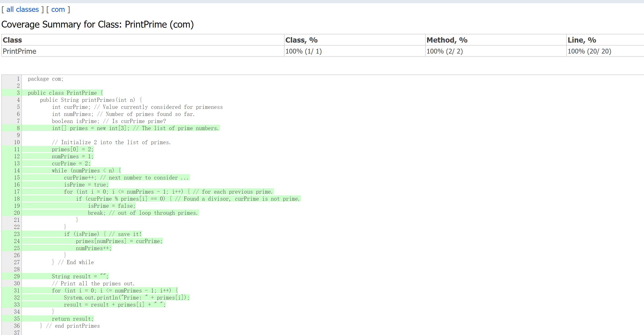The width and height of the screenshot is (644, 335).
Task: Click the 100% (1/ 1) class coverage cell
Action: pos(303,51)
